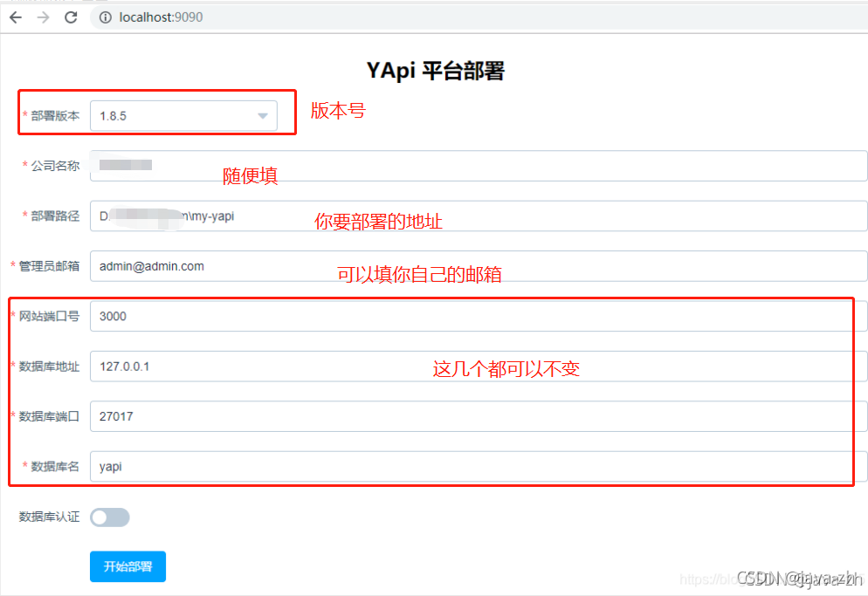Image resolution: width=868 pixels, height=596 pixels.
Task: Click the 开始部署 deploy button
Action: pyautogui.click(x=127, y=566)
